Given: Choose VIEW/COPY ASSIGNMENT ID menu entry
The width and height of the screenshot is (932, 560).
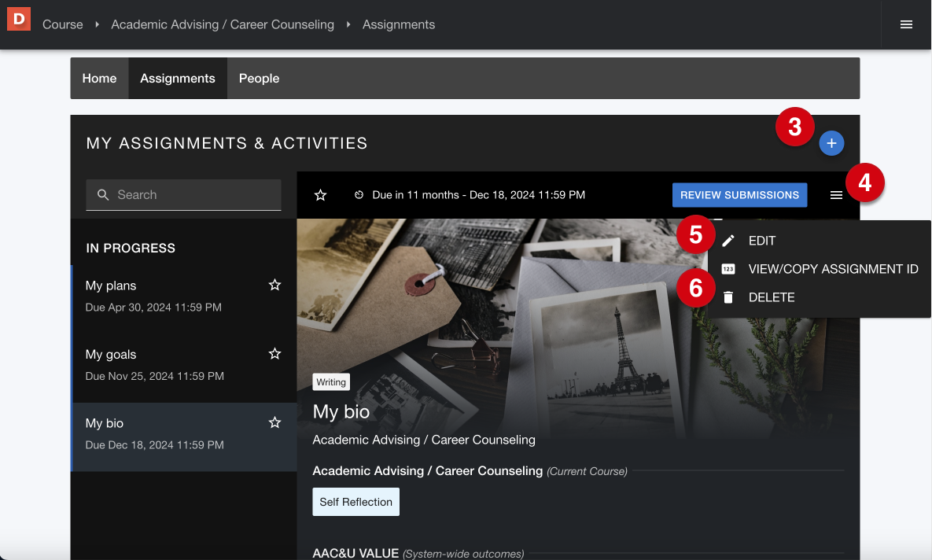Looking at the screenshot, I should 819,269.
